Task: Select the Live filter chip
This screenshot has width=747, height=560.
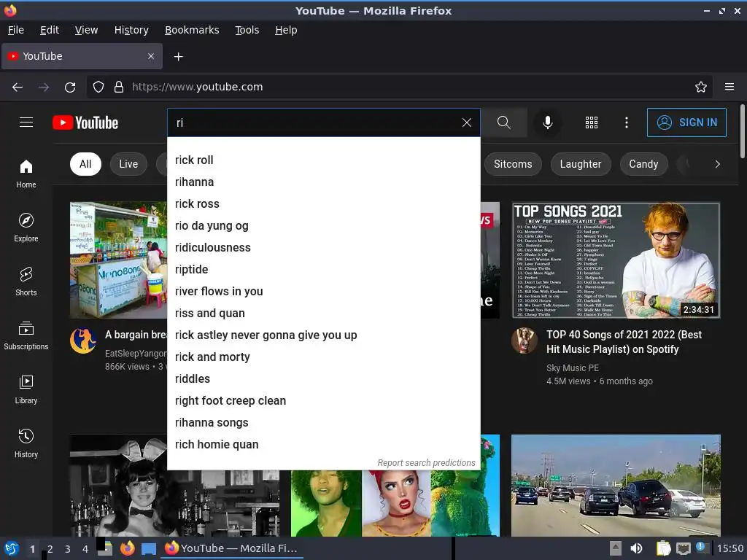Action: pyautogui.click(x=128, y=164)
